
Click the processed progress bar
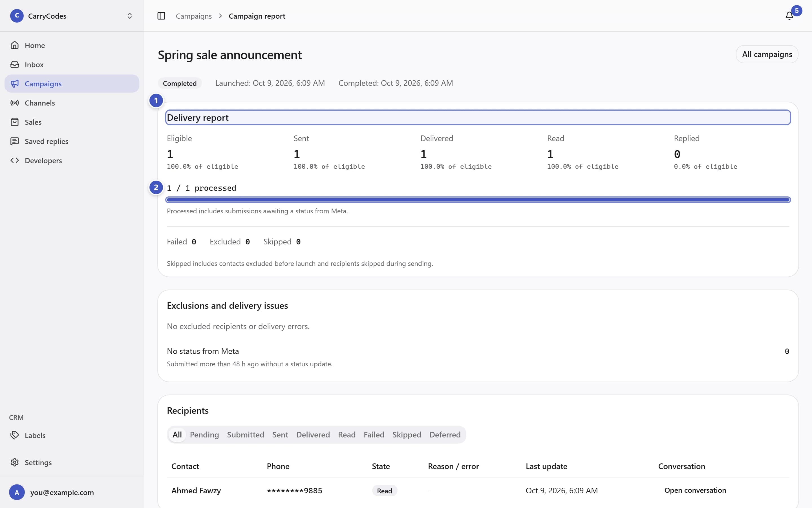[x=478, y=200]
